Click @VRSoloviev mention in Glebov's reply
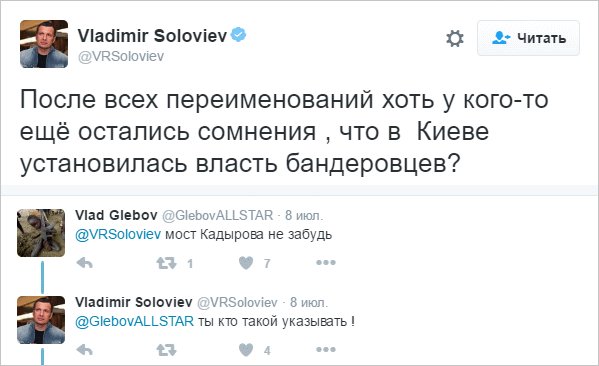This screenshot has width=599, height=366. coord(118,234)
